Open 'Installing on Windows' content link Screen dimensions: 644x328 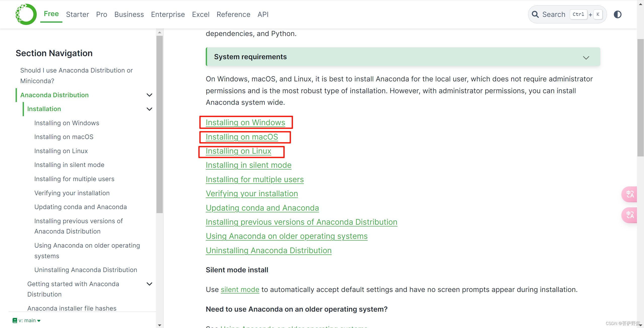pyautogui.click(x=245, y=122)
